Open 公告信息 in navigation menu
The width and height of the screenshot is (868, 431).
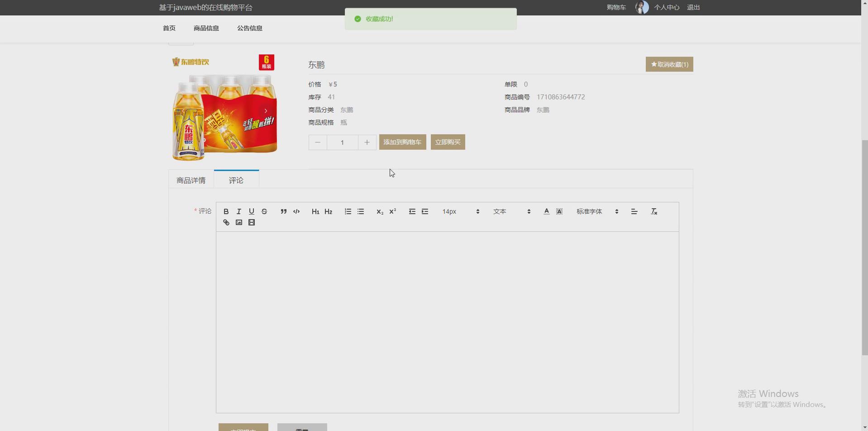[x=250, y=28]
